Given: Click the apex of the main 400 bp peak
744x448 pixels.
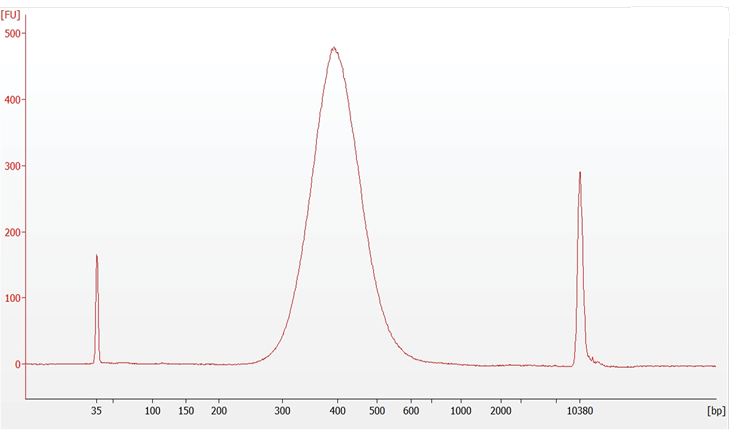Looking at the screenshot, I should pyautogui.click(x=334, y=48).
